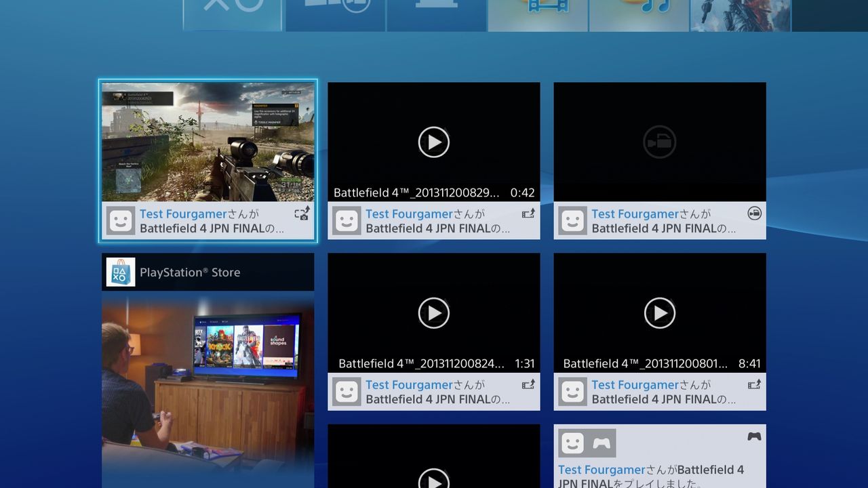
Task: Open the PlayStation Store shopping bag icon
Action: [x=121, y=272]
